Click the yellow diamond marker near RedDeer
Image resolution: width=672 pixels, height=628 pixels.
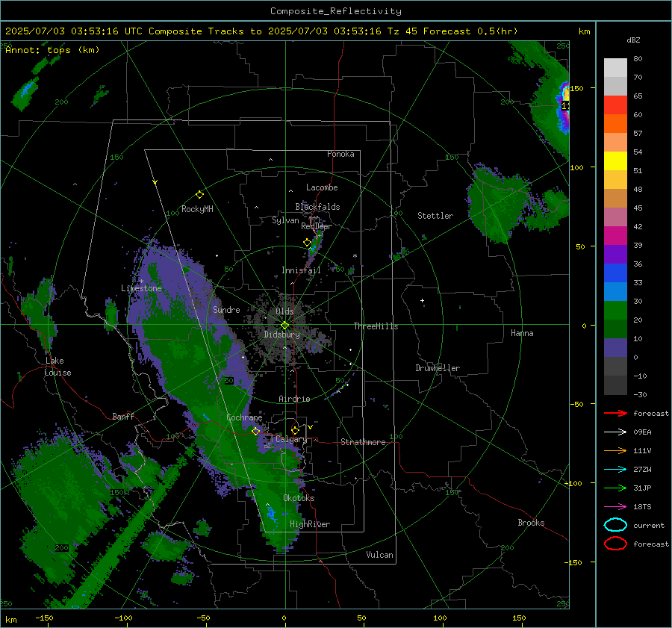307,243
